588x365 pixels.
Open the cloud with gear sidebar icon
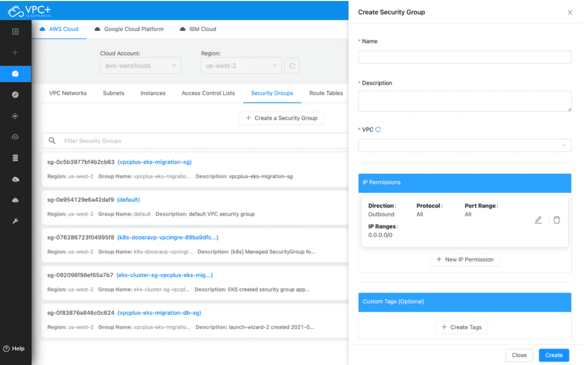15,179
